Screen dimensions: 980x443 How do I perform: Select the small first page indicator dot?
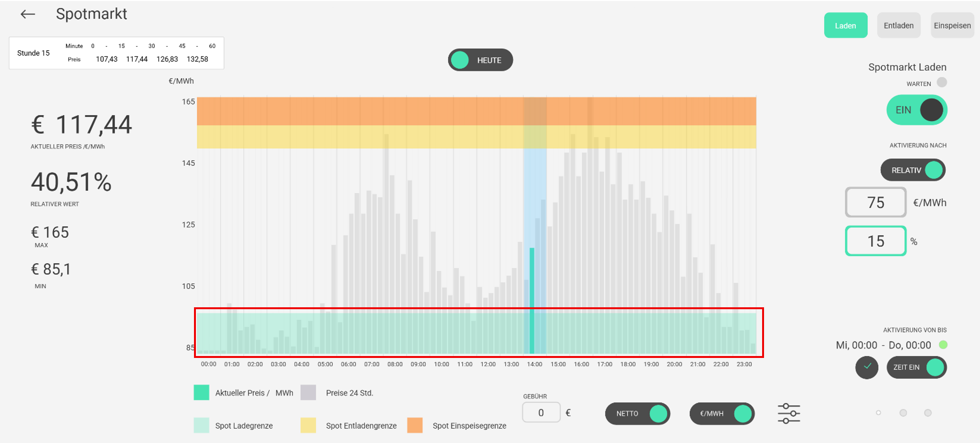(878, 413)
